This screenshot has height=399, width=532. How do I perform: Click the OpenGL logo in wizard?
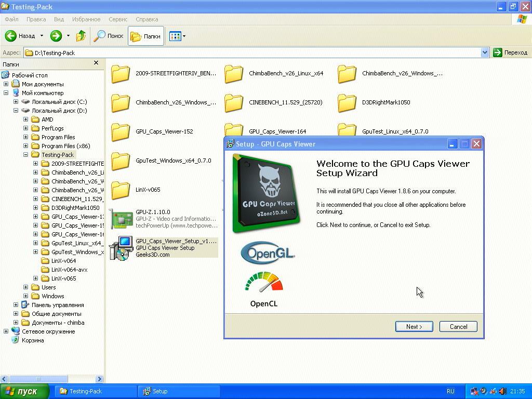(x=268, y=253)
